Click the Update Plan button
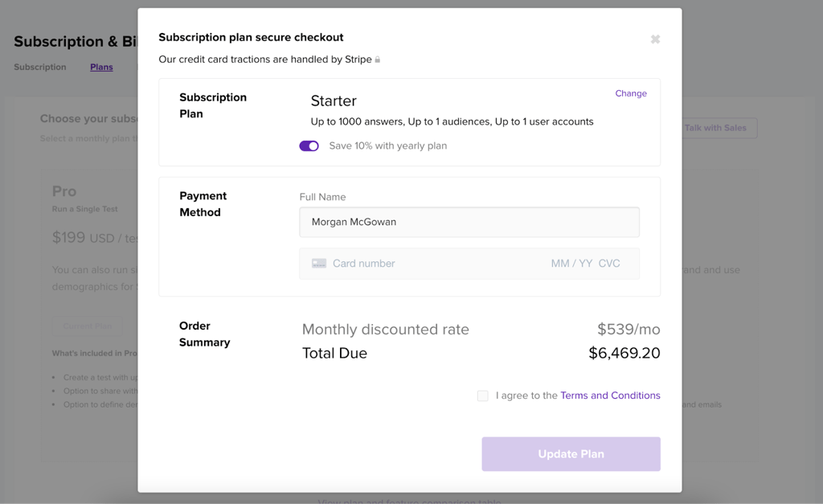Image resolution: width=823 pixels, height=504 pixels. click(x=571, y=454)
